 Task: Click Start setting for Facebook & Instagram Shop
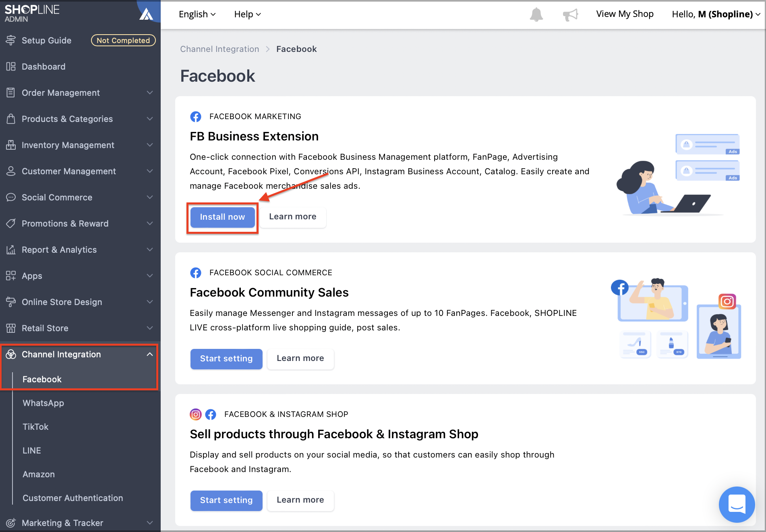pyautogui.click(x=226, y=500)
